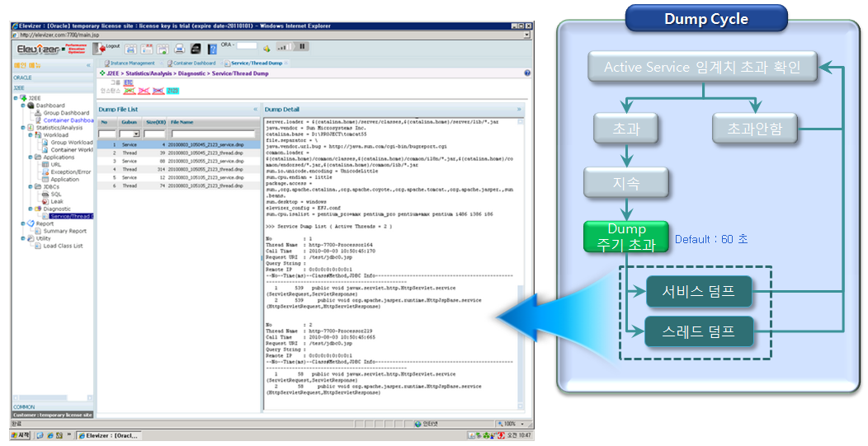Select the ETC group link

(x=129, y=82)
